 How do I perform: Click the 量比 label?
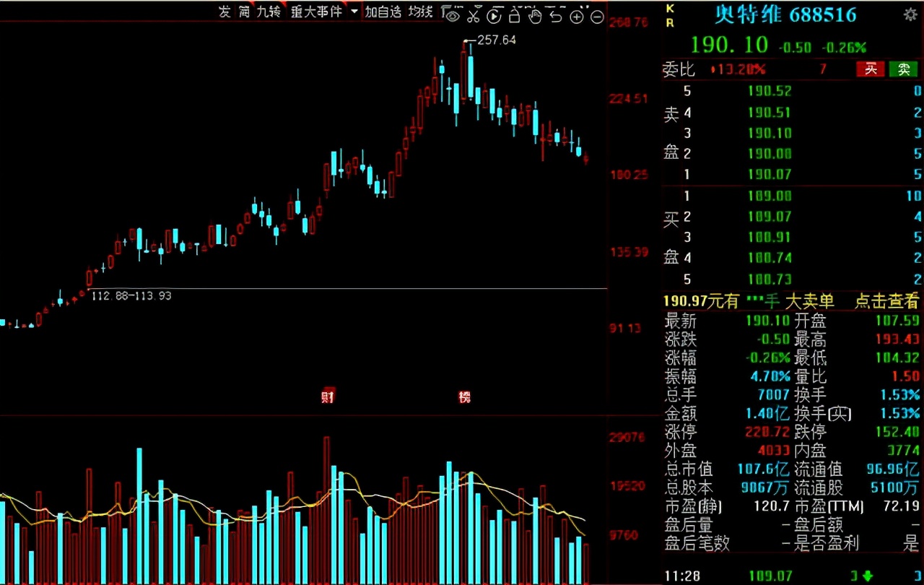(x=810, y=376)
